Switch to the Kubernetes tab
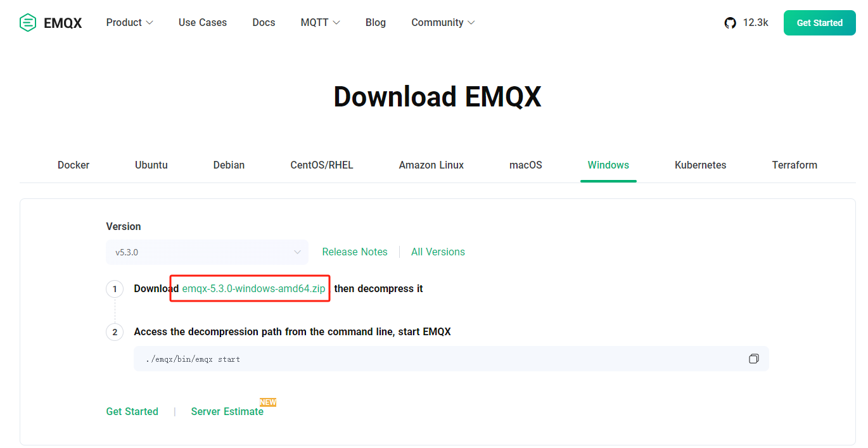The image size is (868, 448). (x=701, y=165)
